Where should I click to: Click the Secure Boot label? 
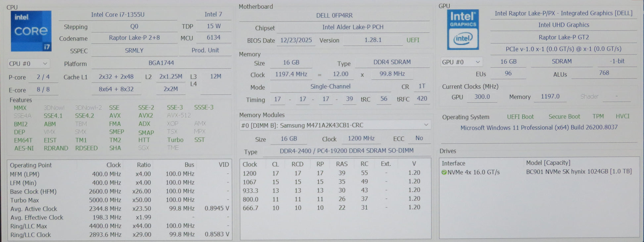point(564,116)
